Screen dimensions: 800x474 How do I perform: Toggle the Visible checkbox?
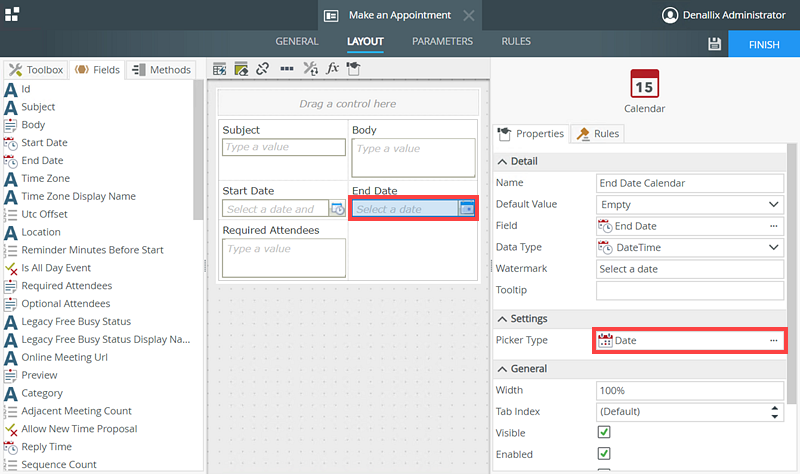tap(604, 433)
